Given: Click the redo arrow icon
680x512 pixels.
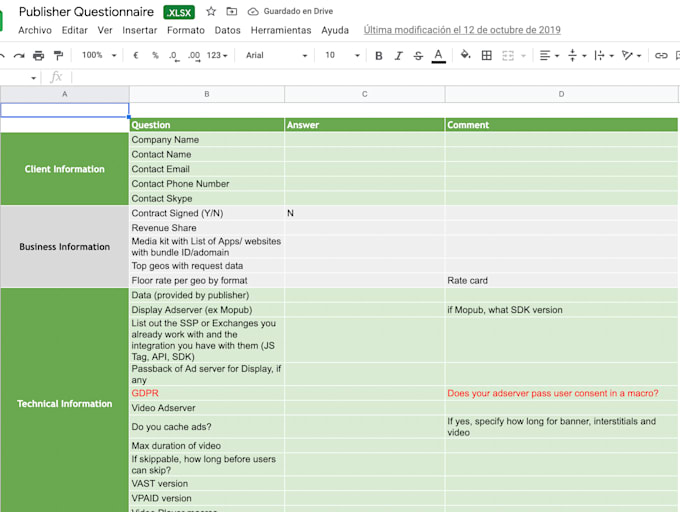Looking at the screenshot, I should (19, 55).
